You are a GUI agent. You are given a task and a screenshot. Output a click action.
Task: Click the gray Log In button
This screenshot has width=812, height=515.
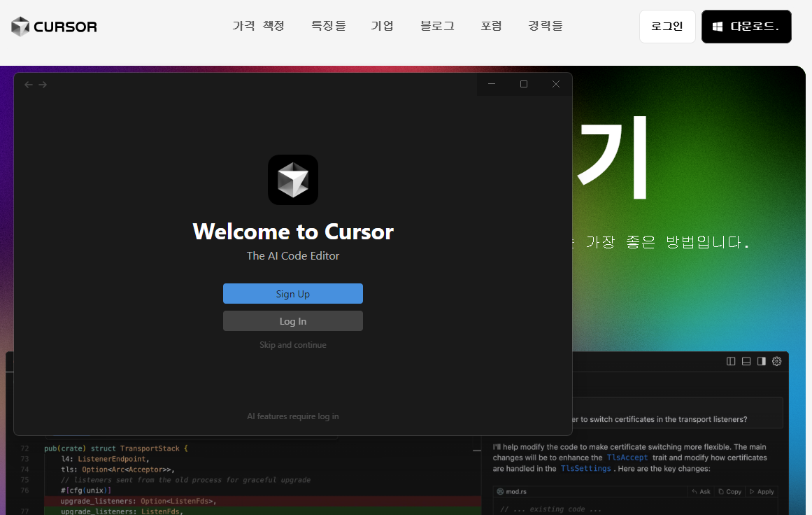(292, 321)
